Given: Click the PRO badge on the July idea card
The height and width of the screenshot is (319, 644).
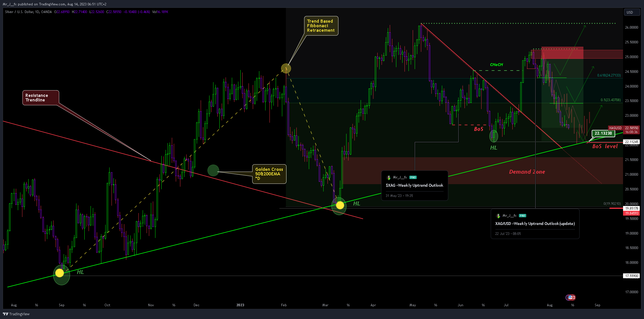Looking at the screenshot, I should click(x=522, y=216).
